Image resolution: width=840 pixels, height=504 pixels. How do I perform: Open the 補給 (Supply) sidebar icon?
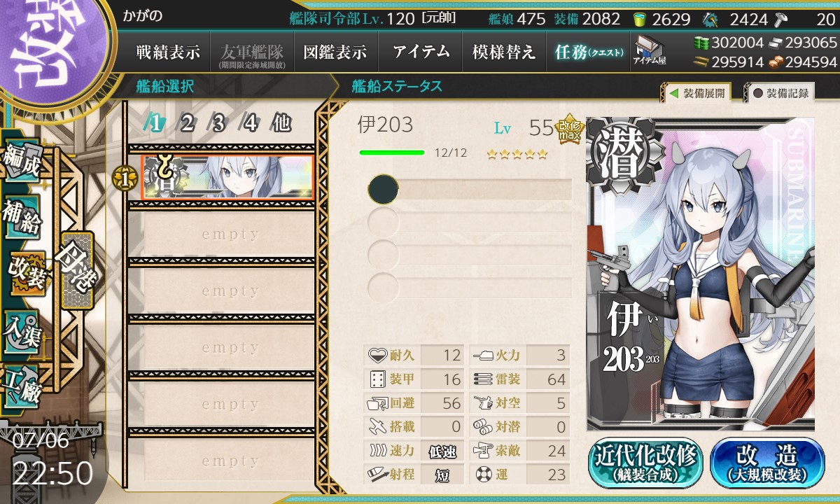click(21, 219)
